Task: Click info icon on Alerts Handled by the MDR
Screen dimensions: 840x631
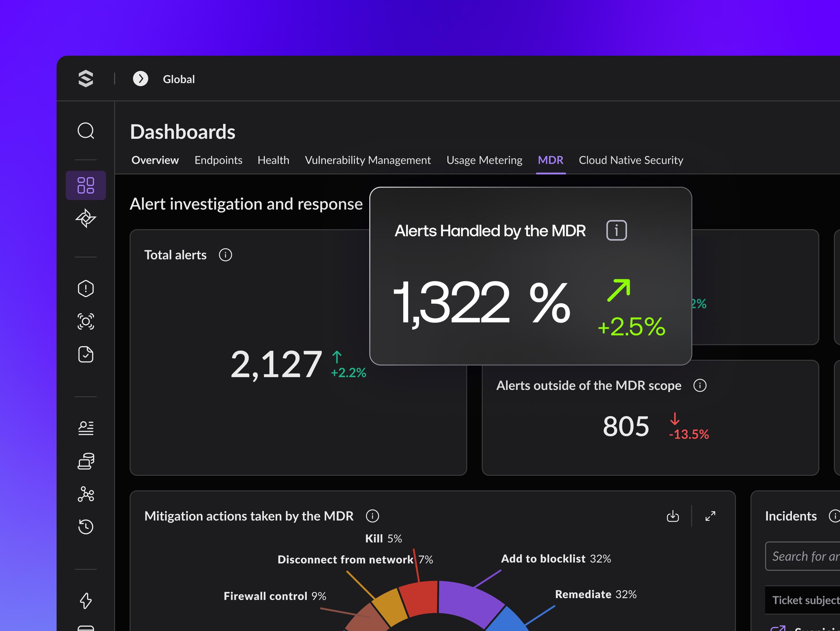Action: coord(616,230)
